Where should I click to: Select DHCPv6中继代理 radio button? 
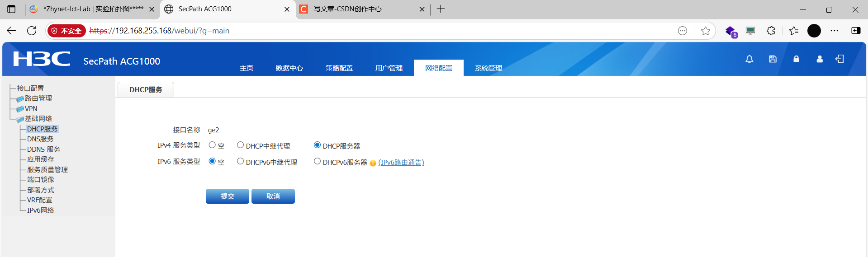tap(240, 161)
